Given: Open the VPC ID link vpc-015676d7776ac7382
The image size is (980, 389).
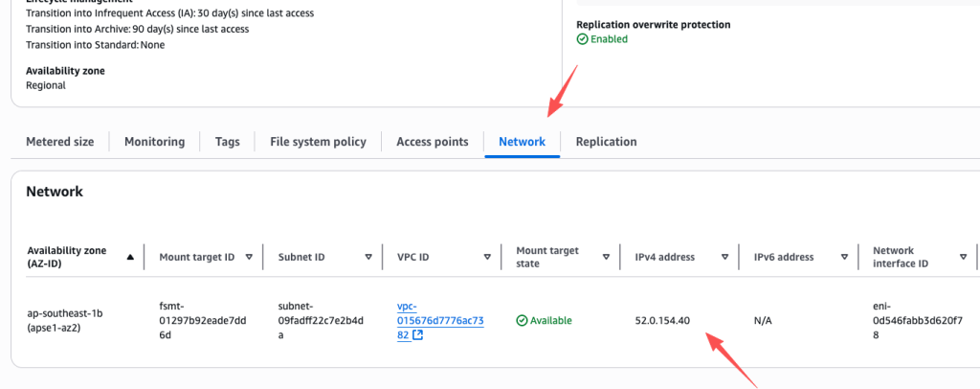Looking at the screenshot, I should 439,320.
